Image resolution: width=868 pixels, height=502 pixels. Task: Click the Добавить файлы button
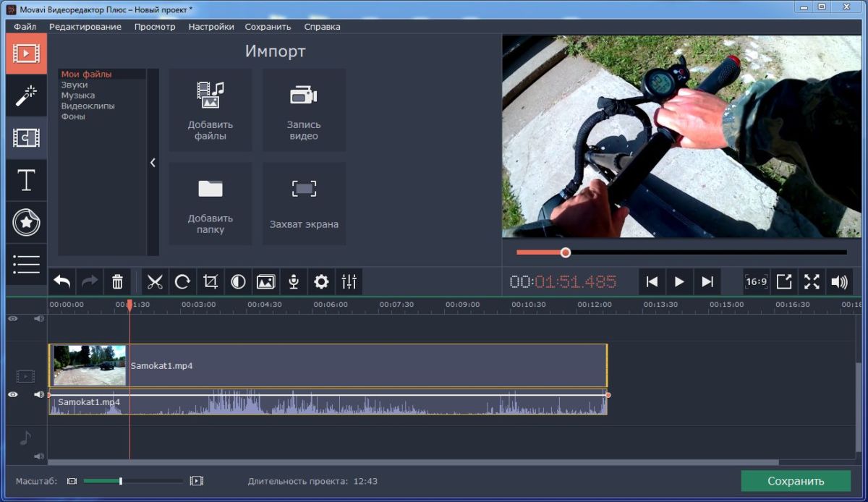coord(210,111)
